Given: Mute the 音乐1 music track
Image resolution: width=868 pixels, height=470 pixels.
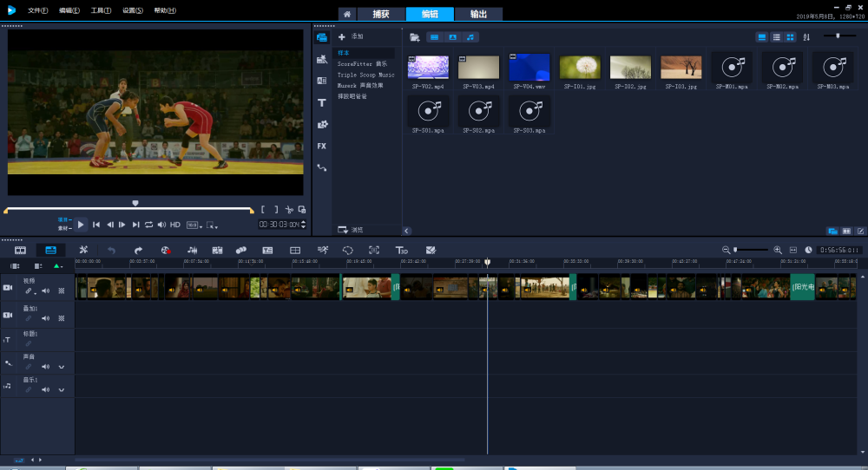Looking at the screenshot, I should point(46,390).
